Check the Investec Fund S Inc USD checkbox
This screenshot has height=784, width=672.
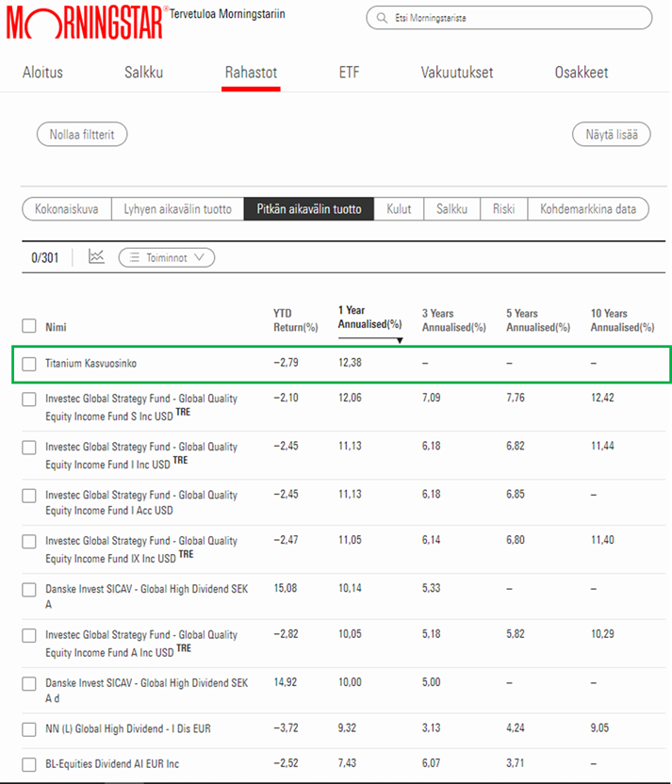pos(29,400)
